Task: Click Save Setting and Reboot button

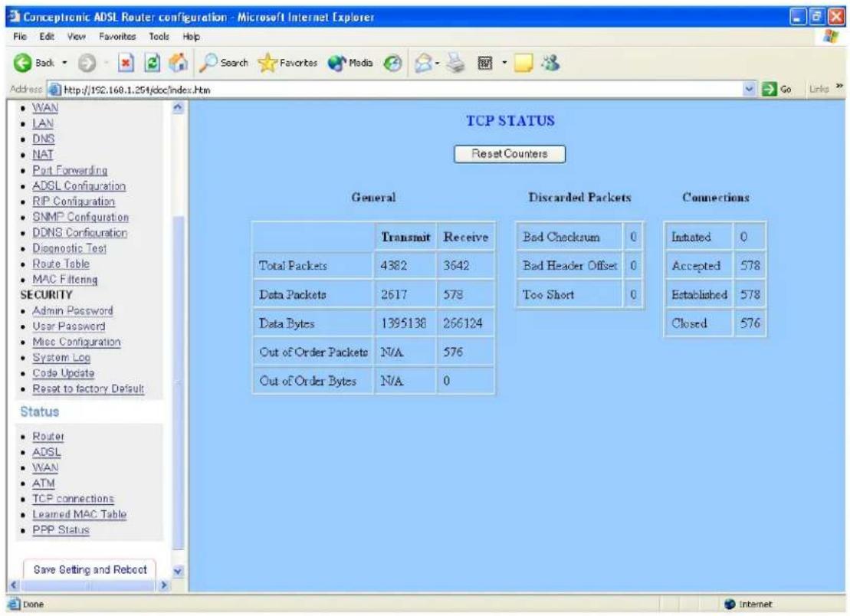Action: [90, 569]
